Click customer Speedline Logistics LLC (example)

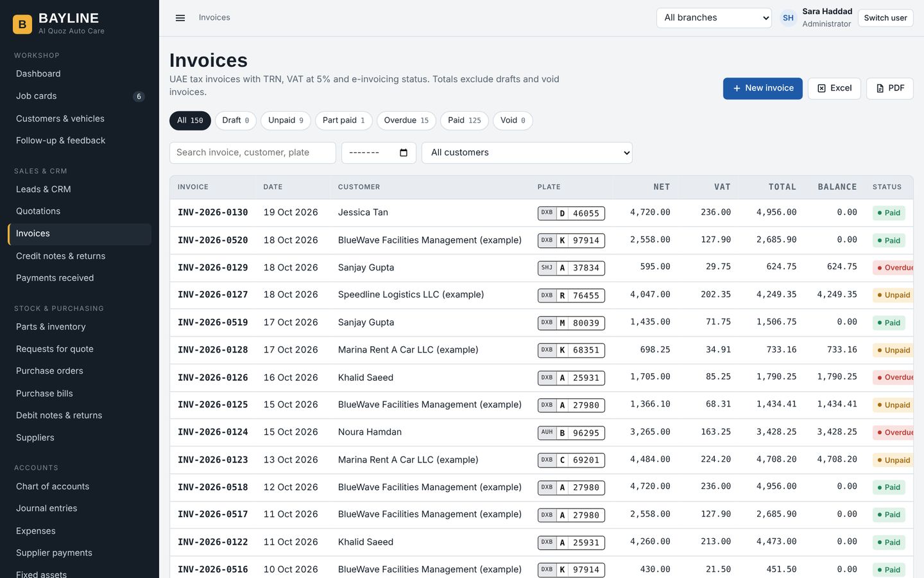point(411,295)
